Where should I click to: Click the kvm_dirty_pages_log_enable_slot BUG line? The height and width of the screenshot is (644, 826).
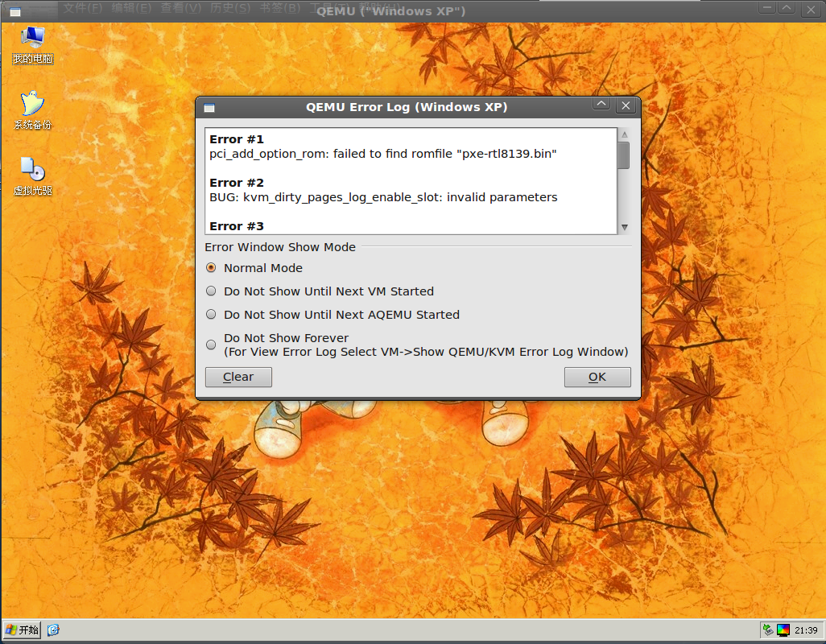point(383,197)
